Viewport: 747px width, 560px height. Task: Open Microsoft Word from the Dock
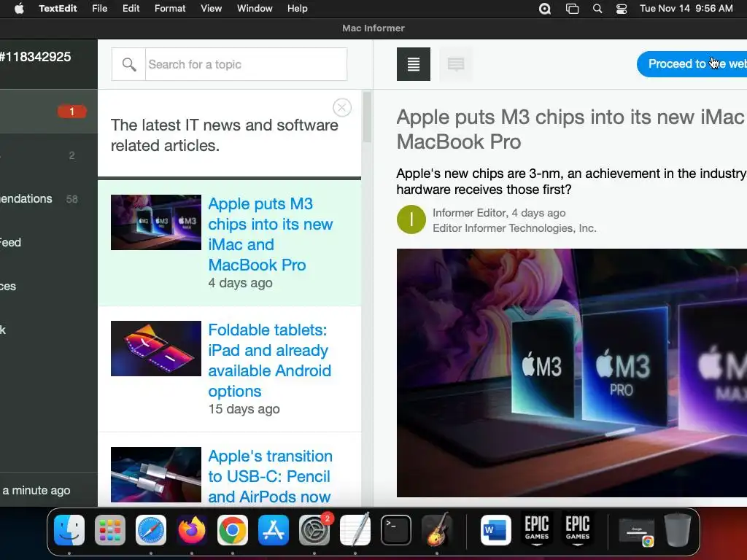coord(496,530)
